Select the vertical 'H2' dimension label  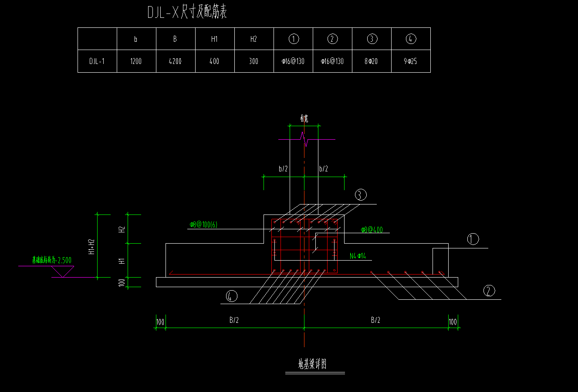pyautogui.click(x=122, y=229)
